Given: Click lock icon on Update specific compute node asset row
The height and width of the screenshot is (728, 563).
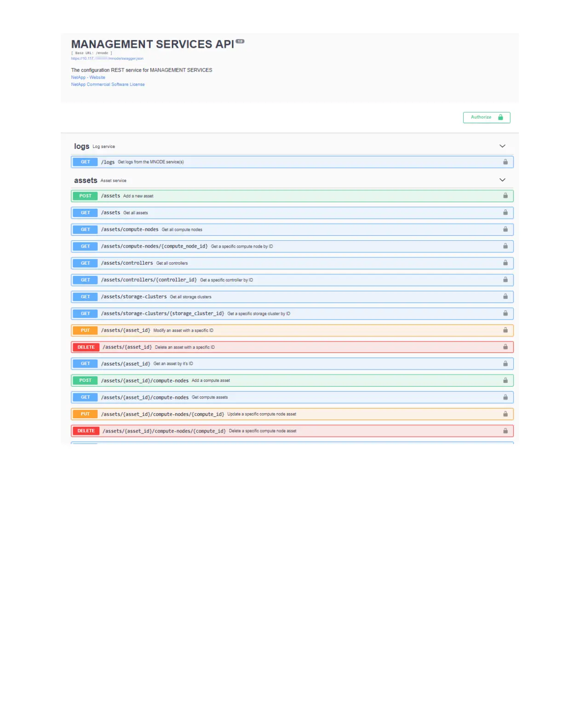Looking at the screenshot, I should 505,414.
